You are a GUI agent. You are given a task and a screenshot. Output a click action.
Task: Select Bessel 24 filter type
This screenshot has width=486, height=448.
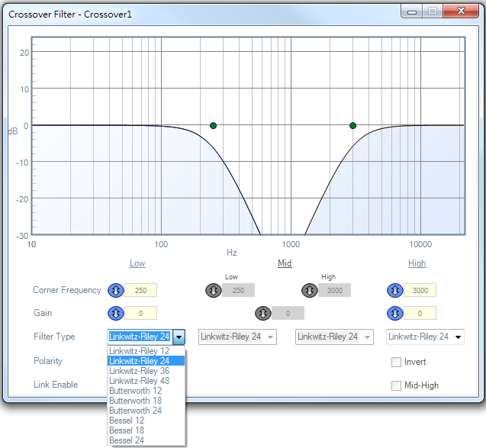pyautogui.click(x=146, y=440)
